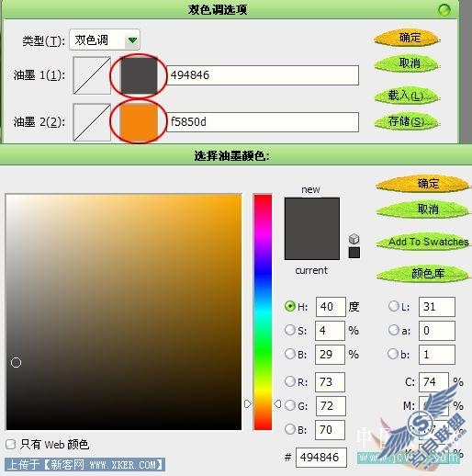Click the web-safe cube warning icon
Screen dimensions: 472x476
click(354, 239)
